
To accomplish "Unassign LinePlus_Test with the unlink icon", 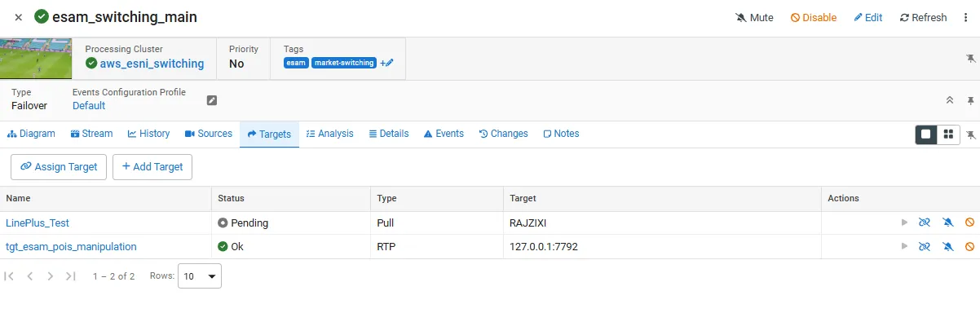I will click(x=925, y=223).
